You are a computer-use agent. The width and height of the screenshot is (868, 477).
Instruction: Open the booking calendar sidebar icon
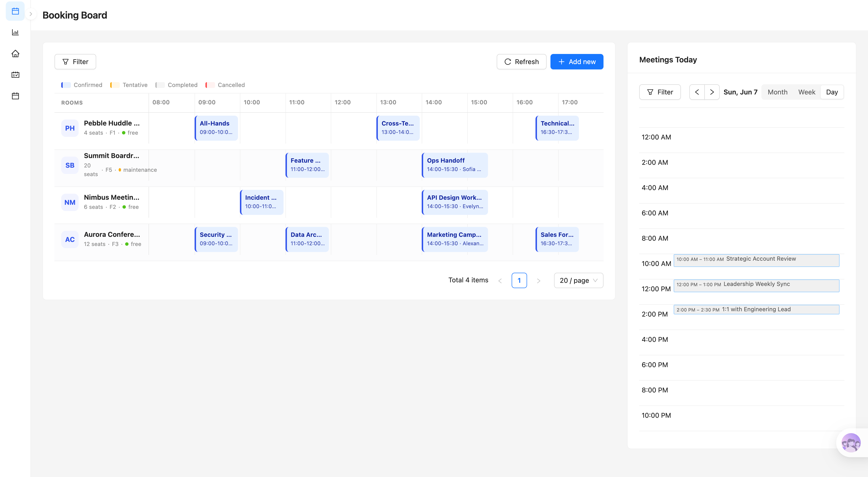click(x=15, y=11)
